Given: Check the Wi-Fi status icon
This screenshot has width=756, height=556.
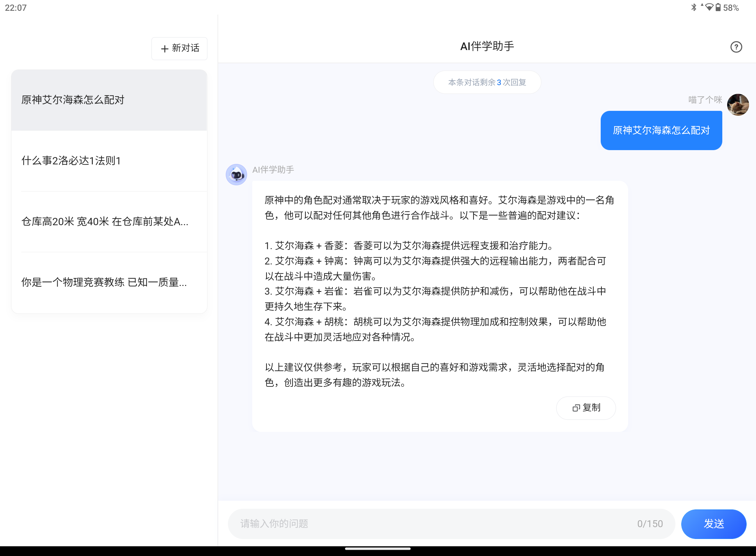Looking at the screenshot, I should pos(709,7).
